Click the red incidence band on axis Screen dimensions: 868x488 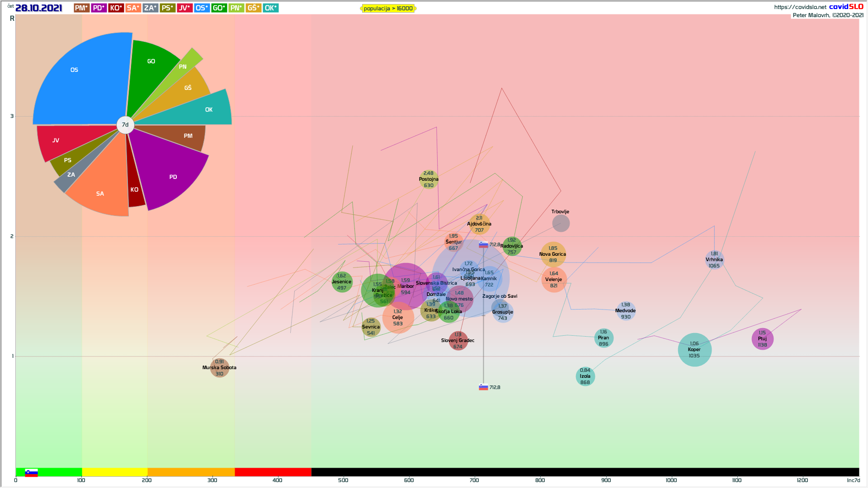coord(273,472)
